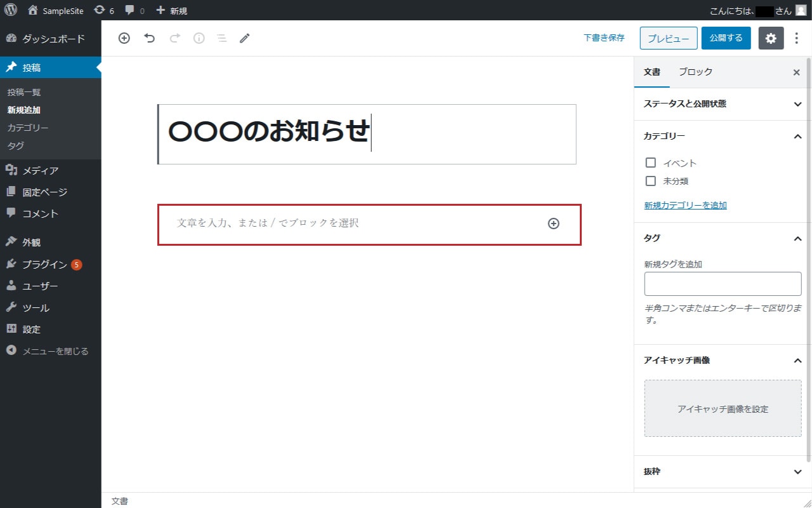The image size is (812, 508).
Task: Click the undo arrow icon
Action: click(x=150, y=38)
